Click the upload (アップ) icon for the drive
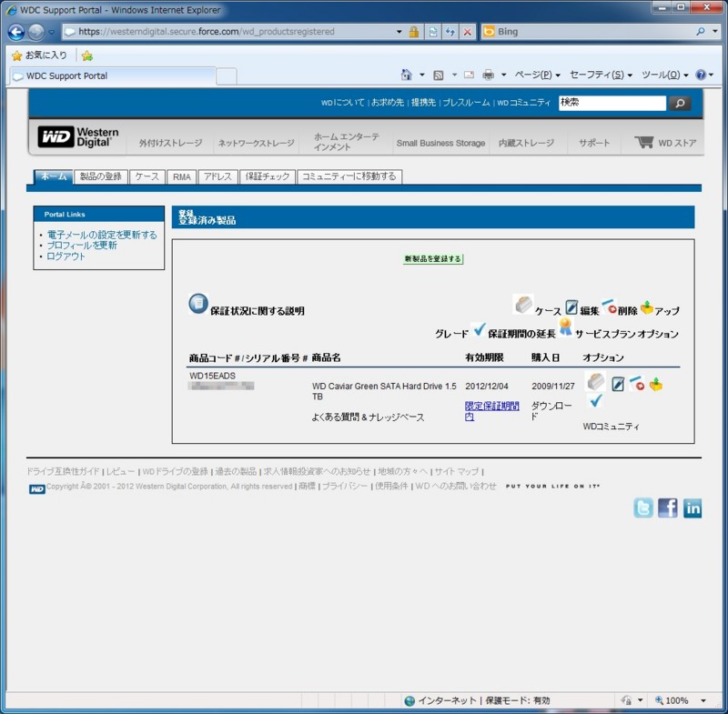728x714 pixels. [658, 384]
